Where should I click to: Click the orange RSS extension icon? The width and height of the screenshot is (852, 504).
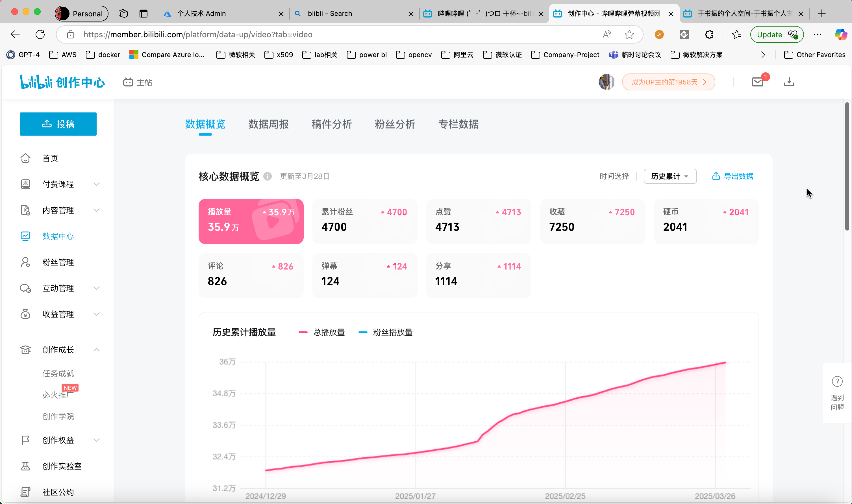[659, 34]
